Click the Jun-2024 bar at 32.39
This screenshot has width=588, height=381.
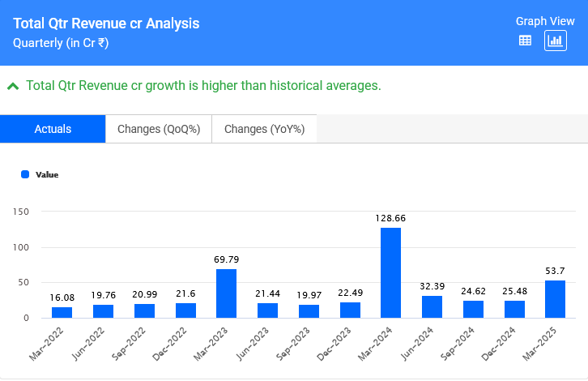(x=432, y=307)
